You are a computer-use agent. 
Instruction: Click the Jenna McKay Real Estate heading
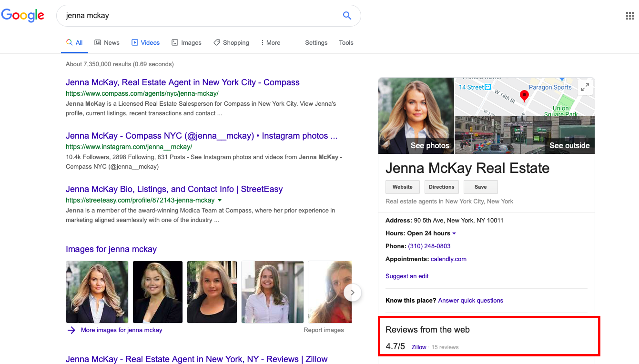coord(467,168)
